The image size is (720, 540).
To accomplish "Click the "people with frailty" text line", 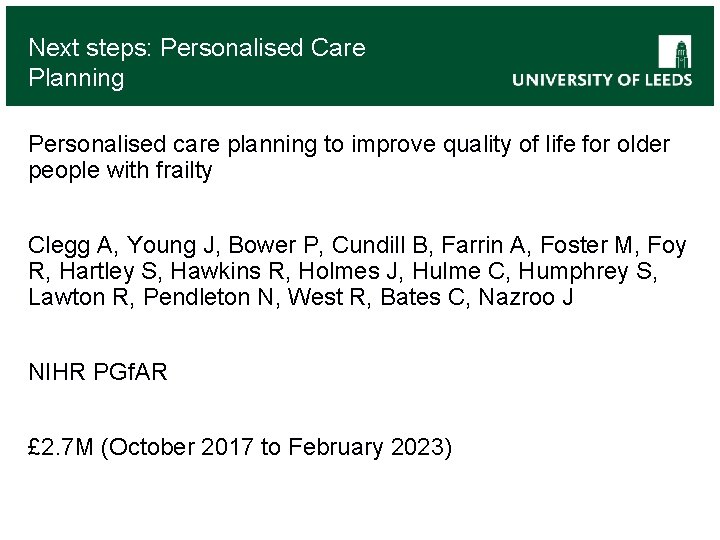I will (x=120, y=171).
